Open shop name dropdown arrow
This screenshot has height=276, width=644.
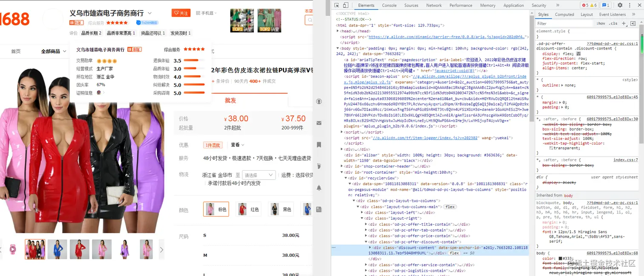coord(149,13)
